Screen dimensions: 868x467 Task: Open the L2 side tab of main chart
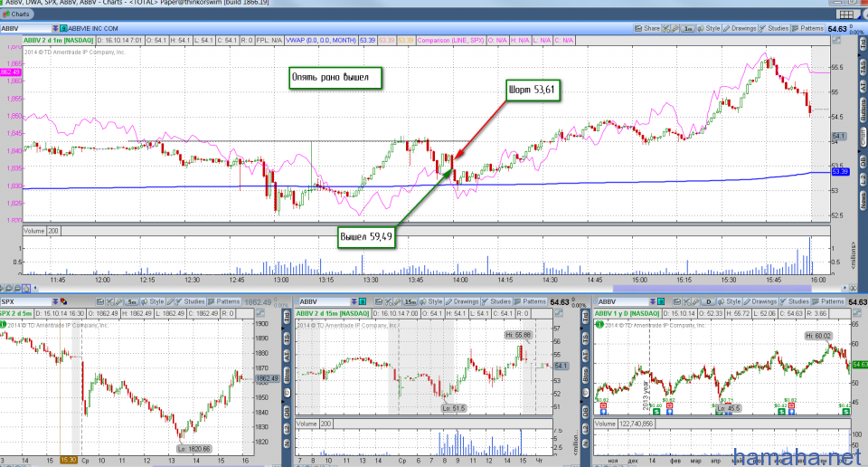click(863, 179)
